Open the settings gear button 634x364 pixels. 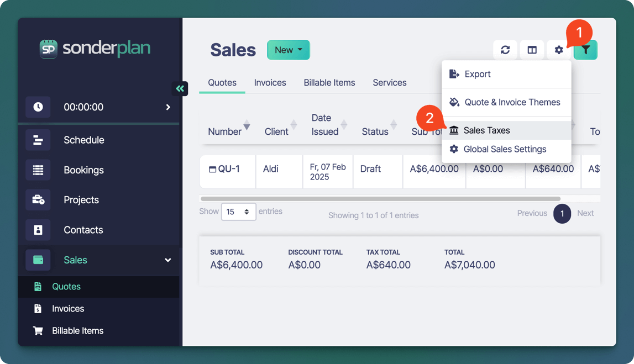click(558, 50)
